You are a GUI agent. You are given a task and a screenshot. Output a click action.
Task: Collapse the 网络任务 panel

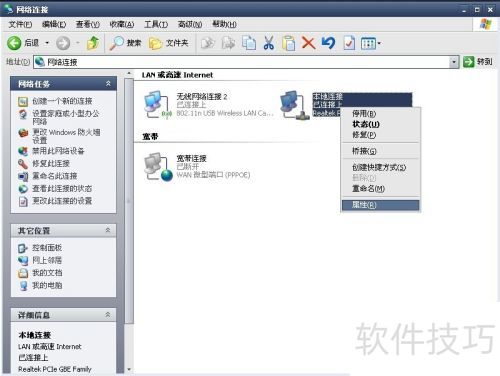pos(108,84)
